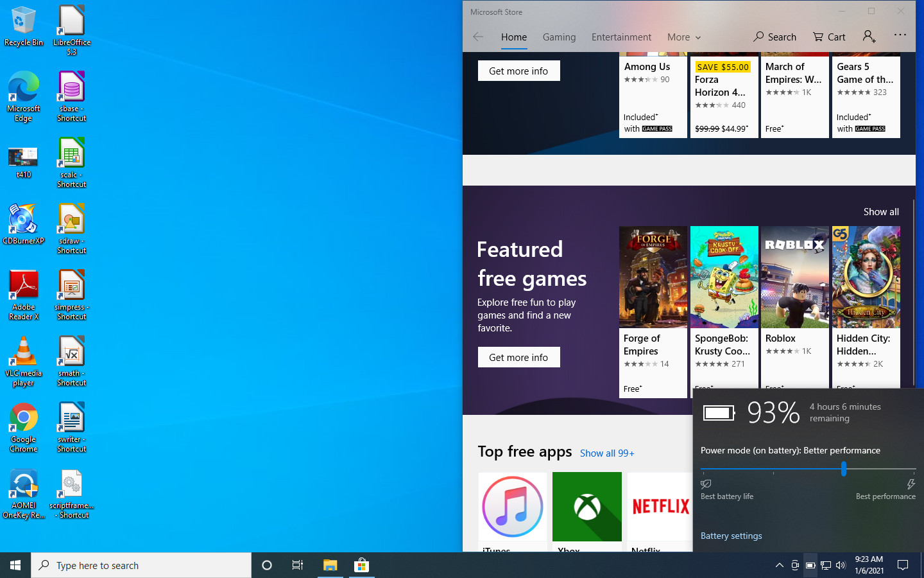Click the top Get more info button
The image size is (924, 578).
(x=518, y=71)
